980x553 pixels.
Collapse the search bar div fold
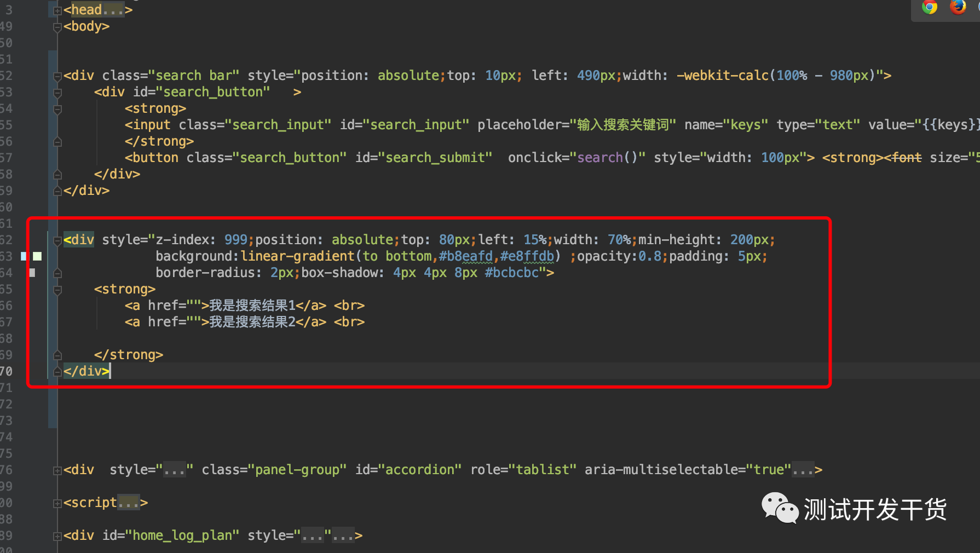pyautogui.click(x=57, y=76)
